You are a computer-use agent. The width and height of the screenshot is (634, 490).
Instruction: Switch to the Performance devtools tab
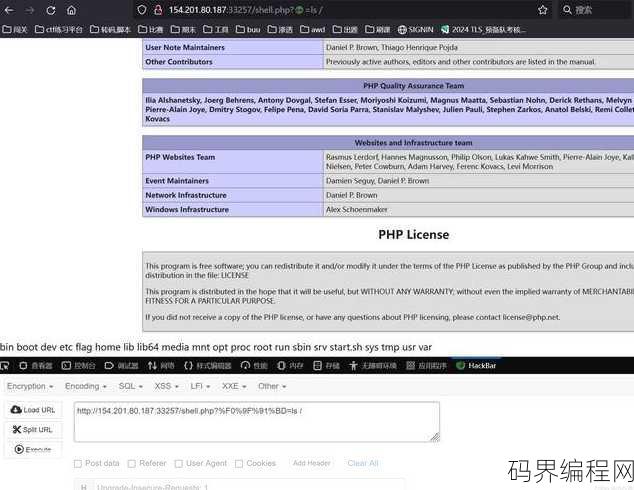(254, 366)
